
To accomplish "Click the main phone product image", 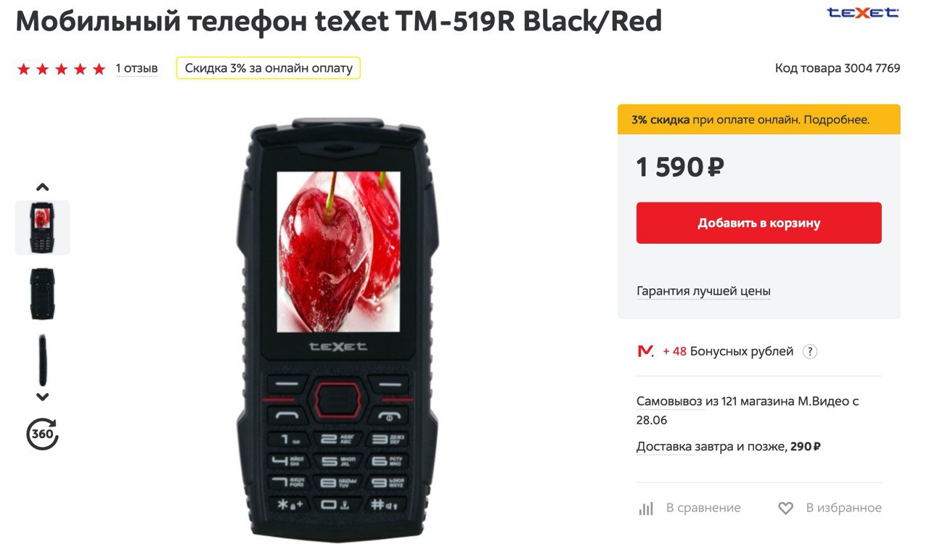I will pos(337,328).
